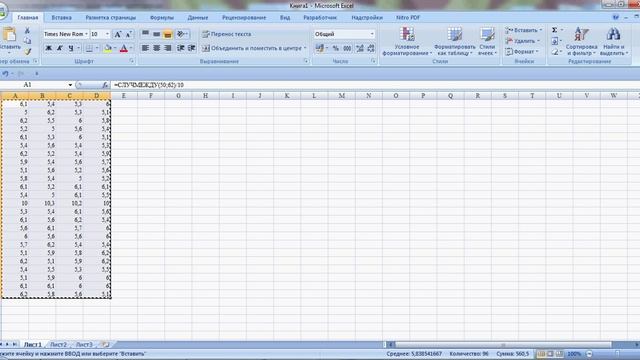Click decrease decimal places icon
The width and height of the screenshot is (640, 360).
click(371, 48)
